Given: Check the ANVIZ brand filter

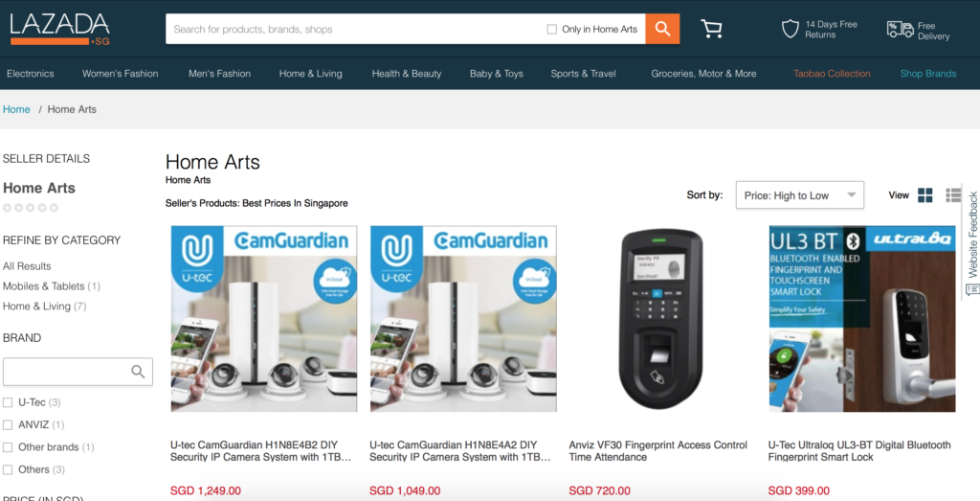Looking at the screenshot, I should coord(8,424).
